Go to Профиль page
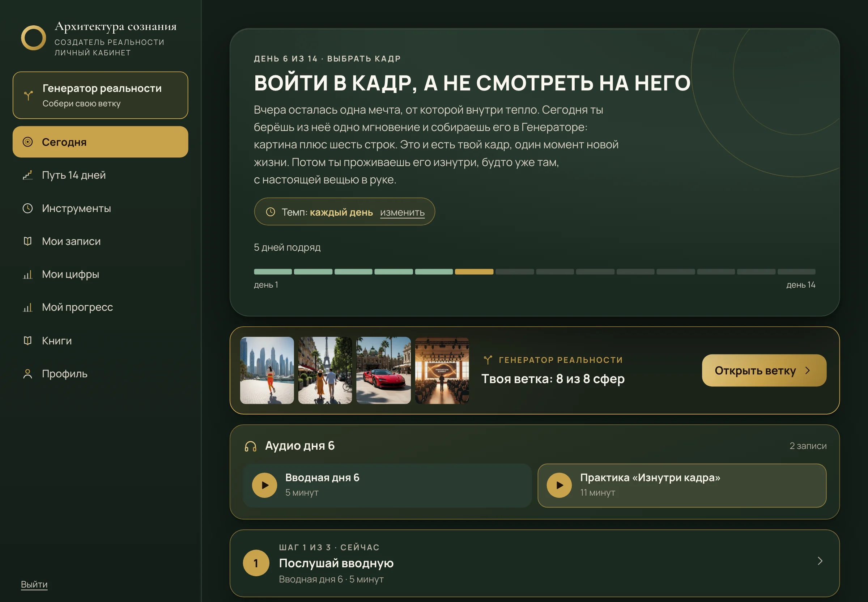The width and height of the screenshot is (868, 602). 100,374
